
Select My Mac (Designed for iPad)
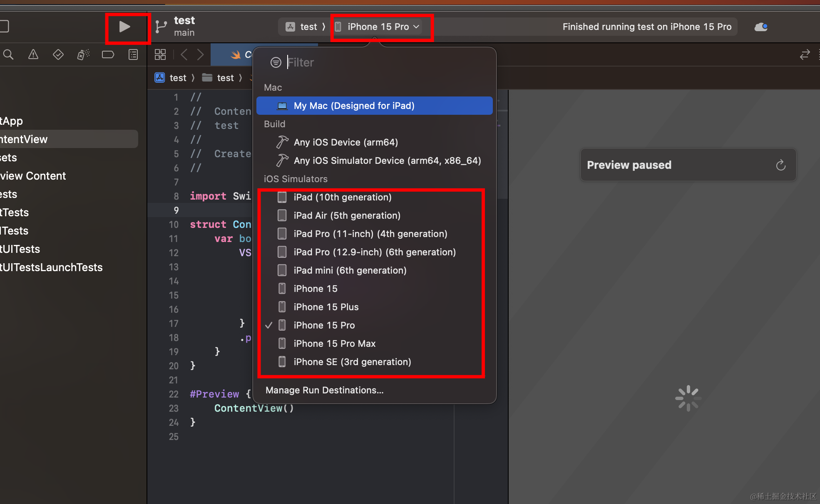point(354,106)
